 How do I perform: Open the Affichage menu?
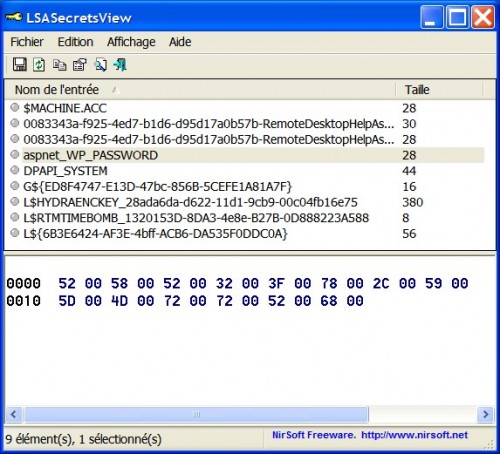click(131, 42)
